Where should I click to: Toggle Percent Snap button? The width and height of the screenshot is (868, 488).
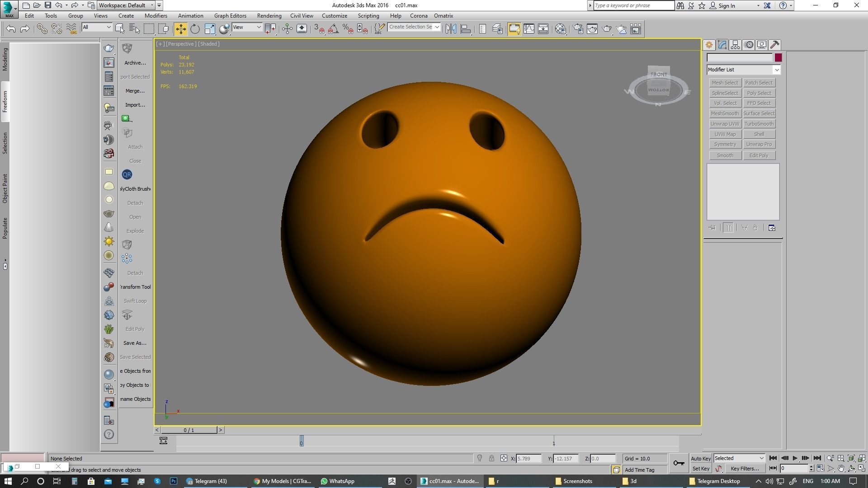[x=348, y=29]
